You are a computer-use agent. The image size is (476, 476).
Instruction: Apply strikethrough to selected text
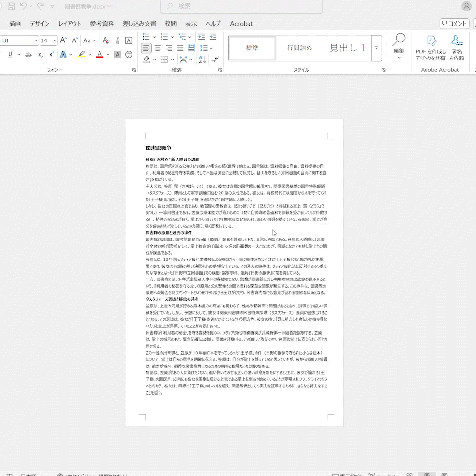pyautogui.click(x=28, y=55)
